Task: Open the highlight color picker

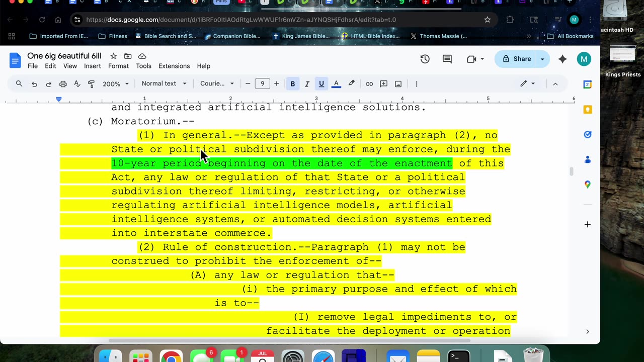Action: [352, 83]
